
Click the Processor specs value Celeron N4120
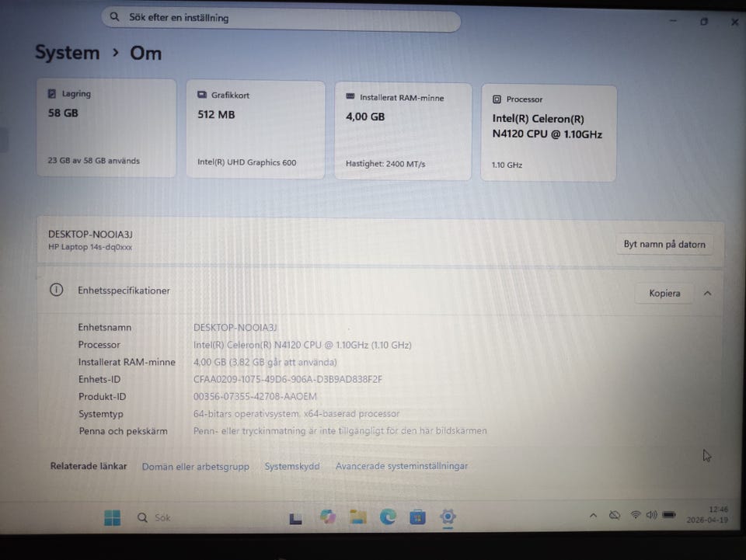[302, 345]
